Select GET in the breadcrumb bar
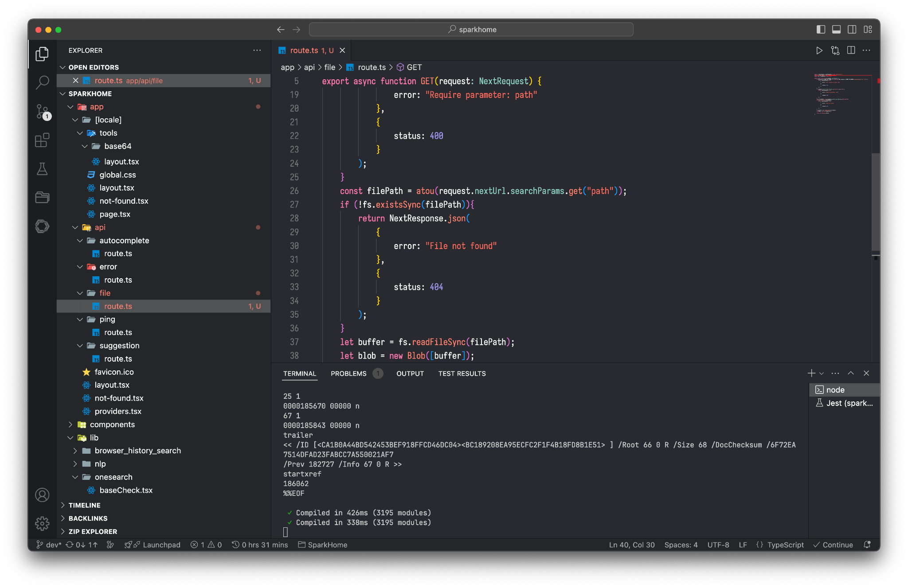 413,67
